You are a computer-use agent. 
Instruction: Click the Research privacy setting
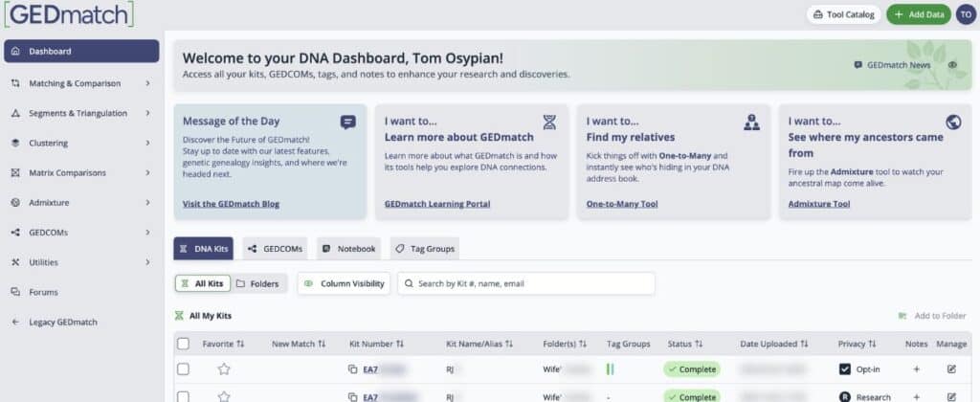(865, 397)
